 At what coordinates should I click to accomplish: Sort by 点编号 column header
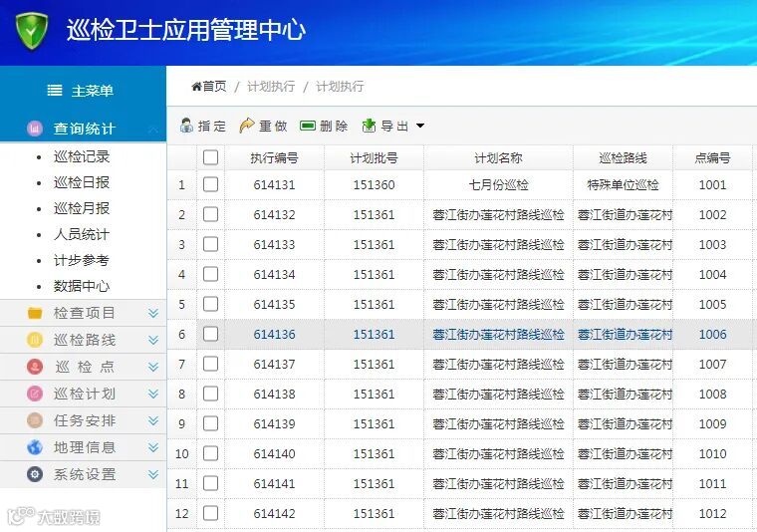[x=712, y=157]
